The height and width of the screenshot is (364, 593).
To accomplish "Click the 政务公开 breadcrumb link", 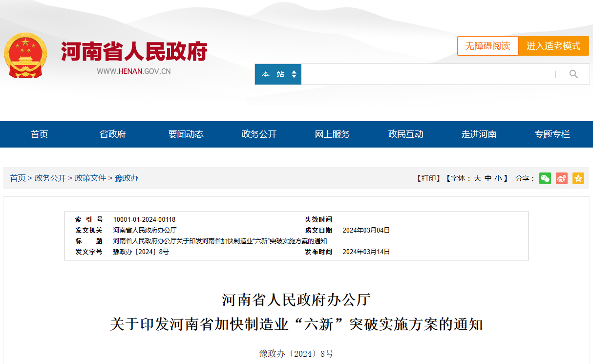I will (x=50, y=178).
